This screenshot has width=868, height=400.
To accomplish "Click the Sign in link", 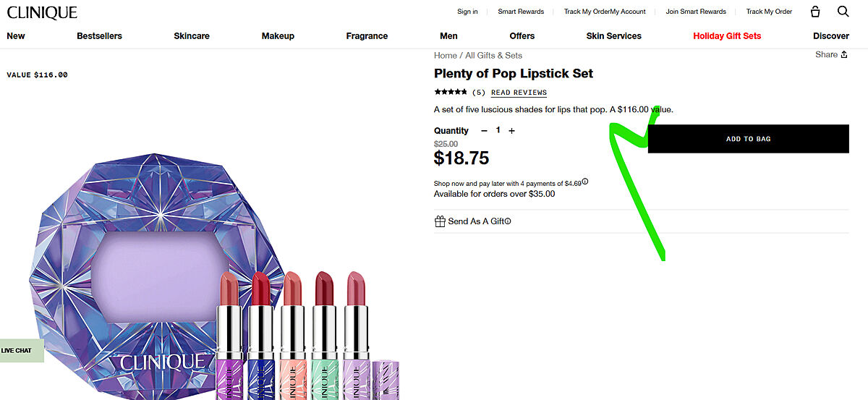I will coord(467,12).
